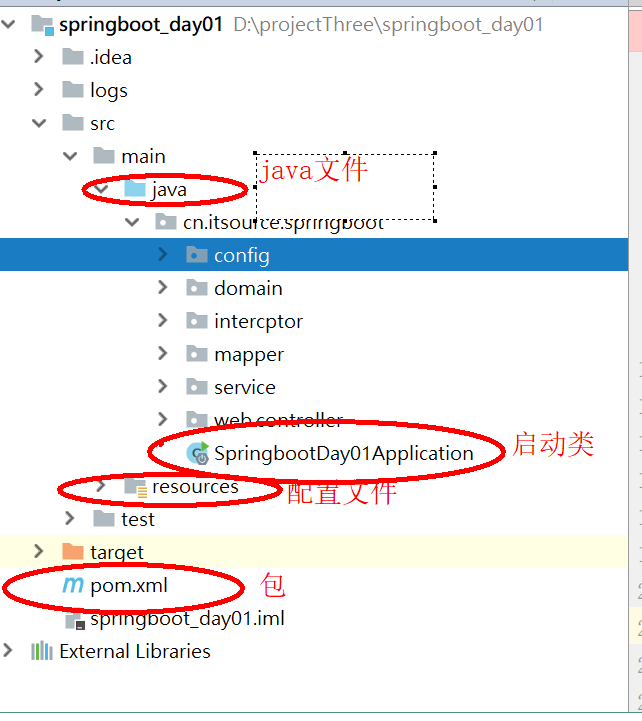Select the mapper package label

coord(249,355)
